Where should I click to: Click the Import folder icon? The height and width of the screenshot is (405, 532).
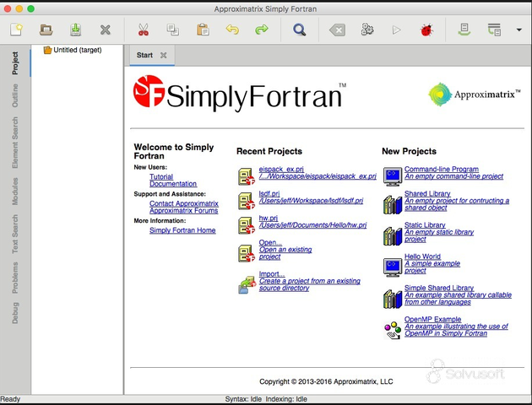coord(247,284)
